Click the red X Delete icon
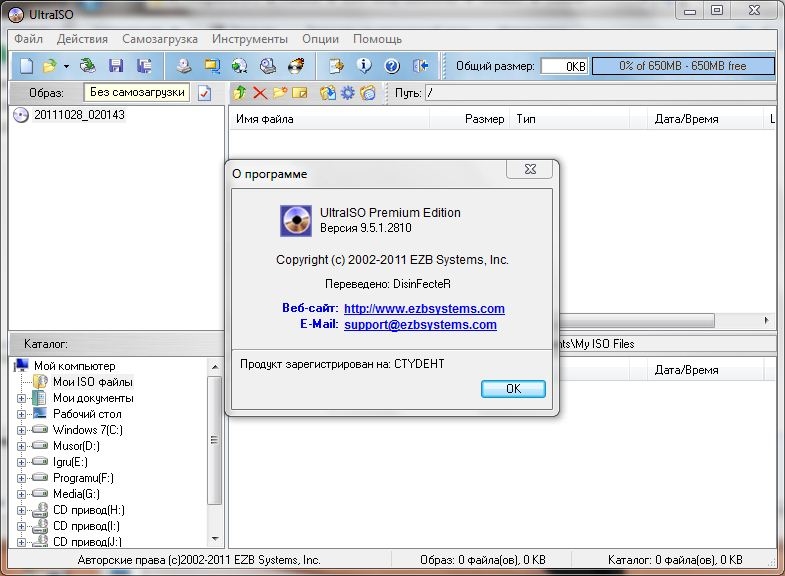This screenshot has width=785, height=576. tap(260, 93)
